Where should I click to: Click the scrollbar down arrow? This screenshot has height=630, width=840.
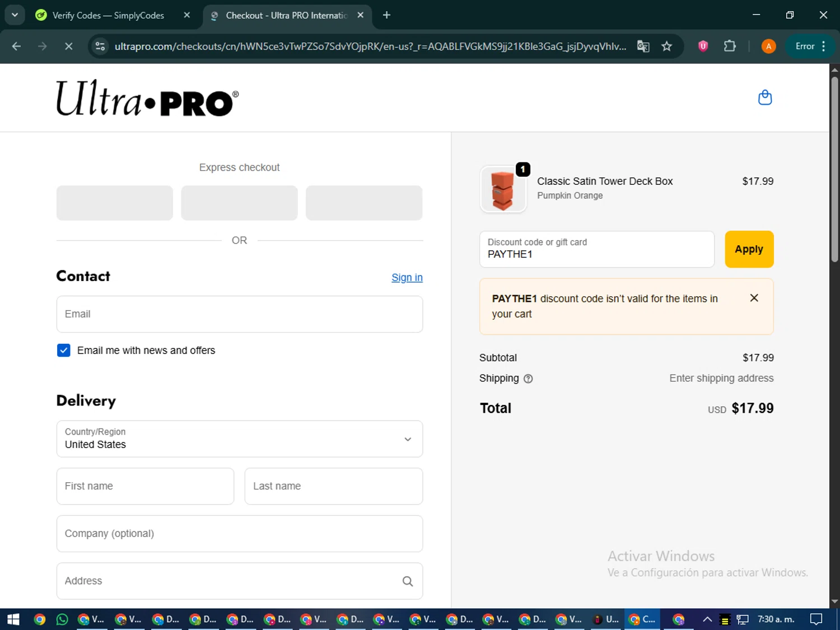(x=834, y=601)
